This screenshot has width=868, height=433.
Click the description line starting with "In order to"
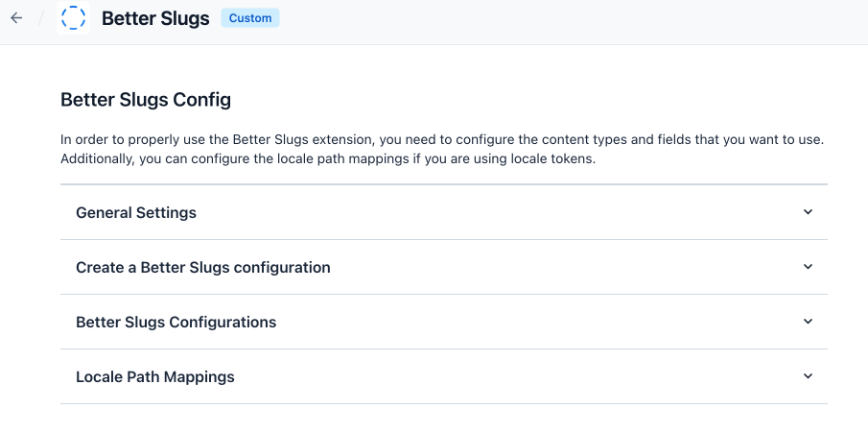[x=442, y=140]
